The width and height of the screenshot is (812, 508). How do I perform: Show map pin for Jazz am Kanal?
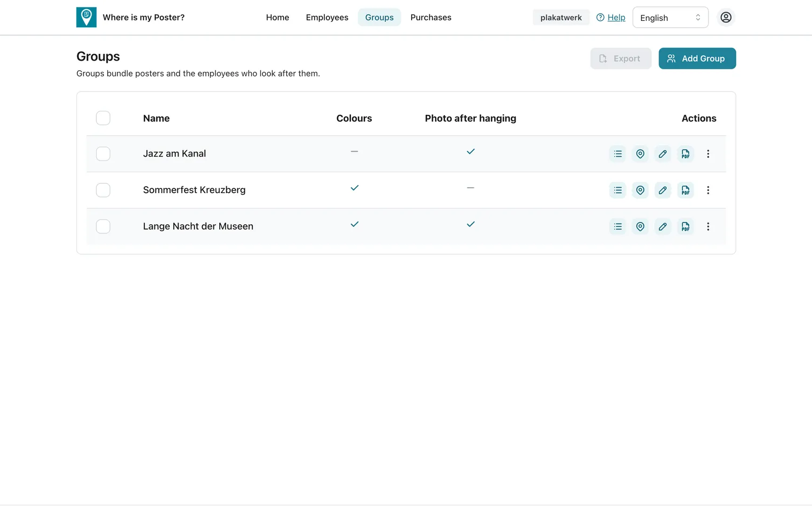click(640, 154)
